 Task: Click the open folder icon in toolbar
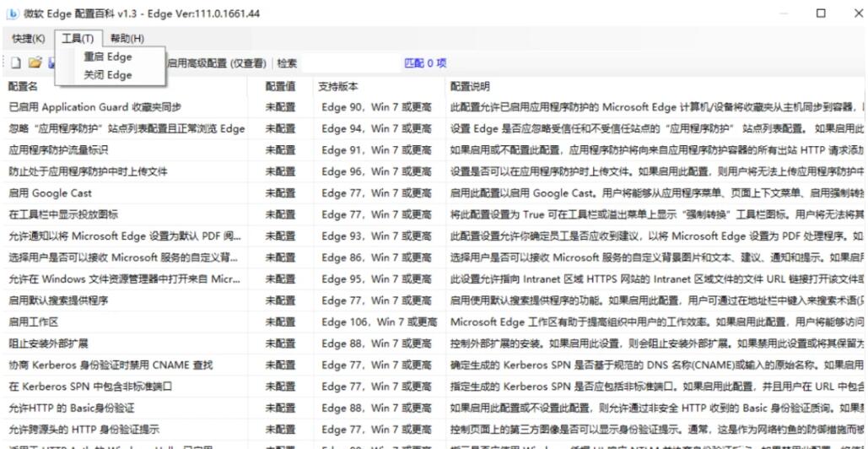[35, 63]
